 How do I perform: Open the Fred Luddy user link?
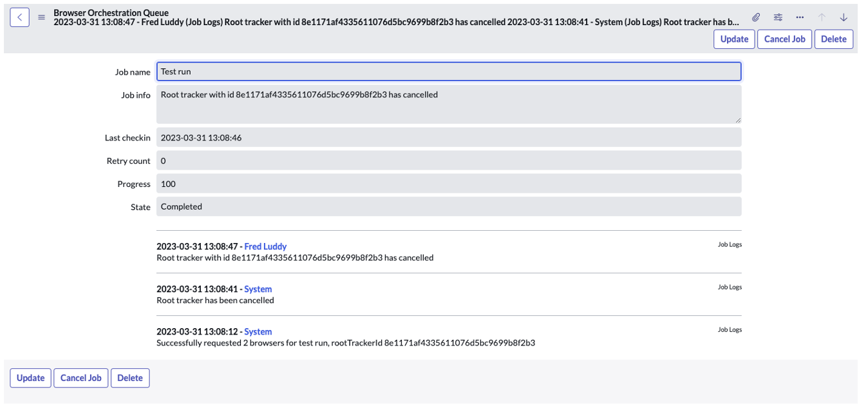(x=265, y=246)
